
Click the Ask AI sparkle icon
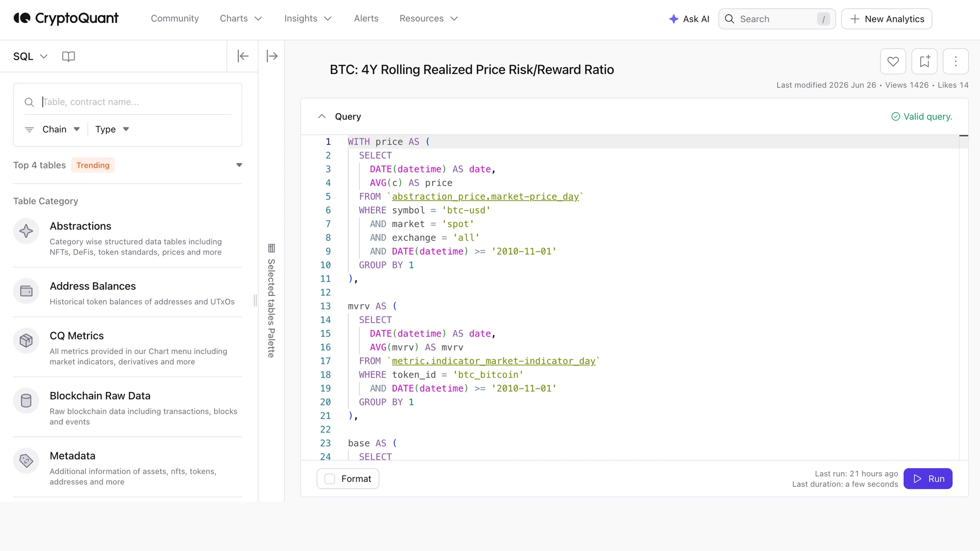pyautogui.click(x=674, y=19)
